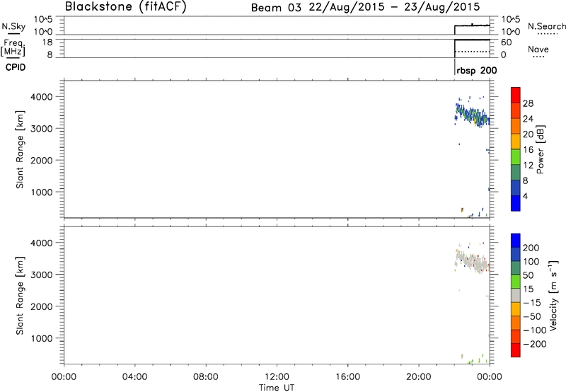This screenshot has width=566, height=392.
Task: Click the 'Freq. [MHz]' legend label
Action: pyautogui.click(x=13, y=48)
